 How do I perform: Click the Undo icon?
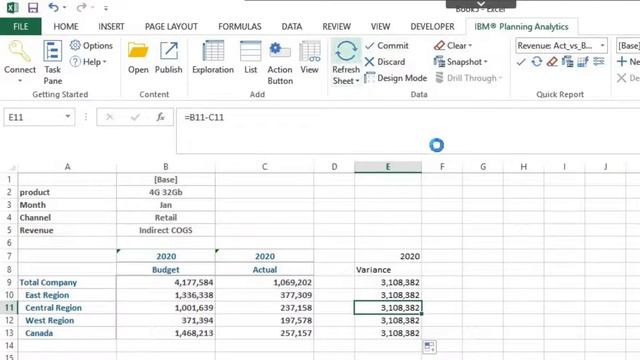tap(53, 7)
